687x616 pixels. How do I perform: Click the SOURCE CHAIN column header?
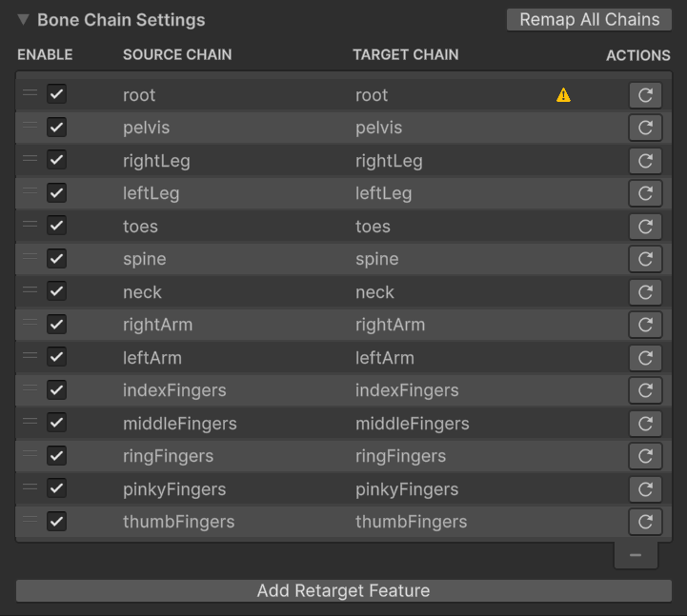[x=177, y=54]
